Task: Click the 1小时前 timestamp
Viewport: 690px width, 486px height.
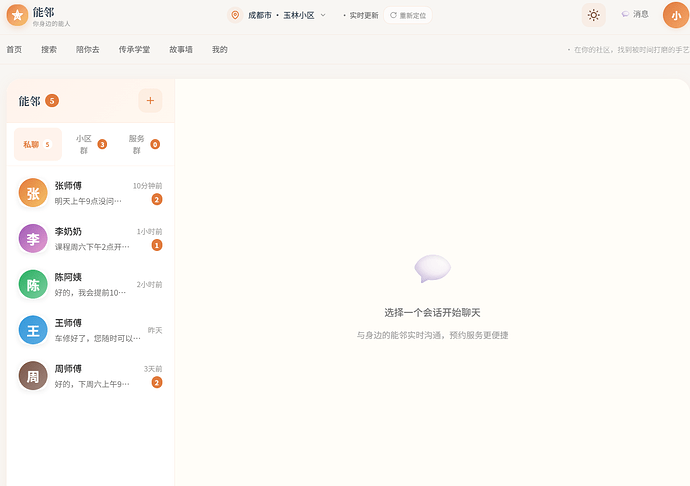Action: click(x=149, y=232)
